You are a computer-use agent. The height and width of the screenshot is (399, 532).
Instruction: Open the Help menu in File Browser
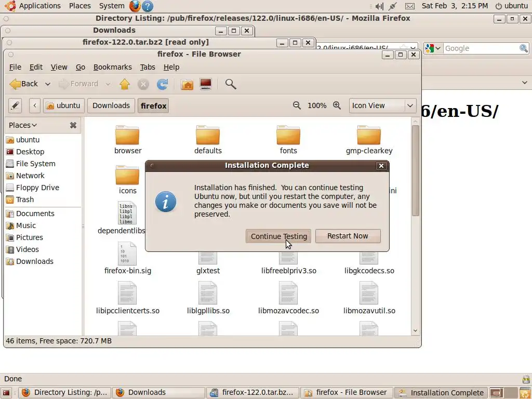(171, 67)
